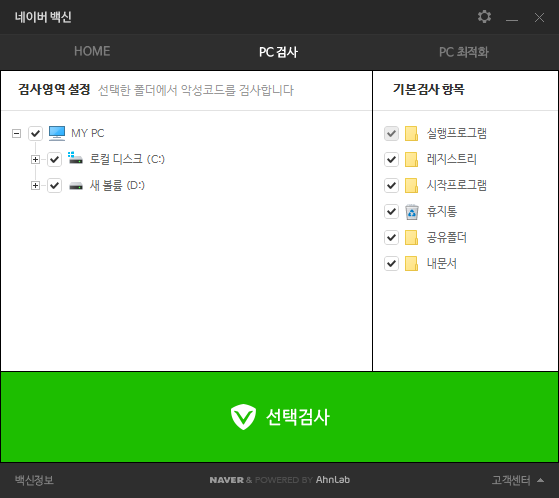This screenshot has height=498, width=559.
Task: Start the 선택검사 scan
Action: pos(280,417)
